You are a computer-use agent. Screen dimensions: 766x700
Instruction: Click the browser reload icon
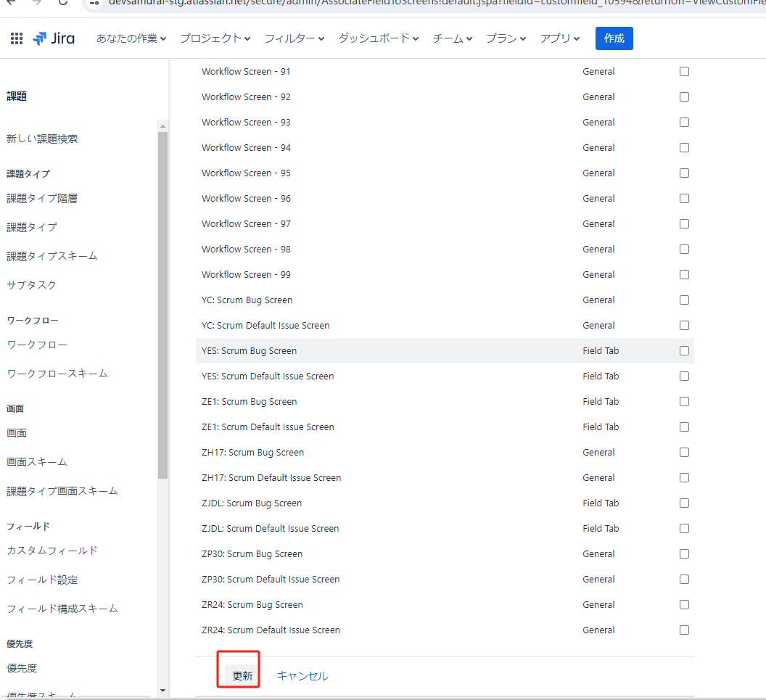click(x=62, y=2)
